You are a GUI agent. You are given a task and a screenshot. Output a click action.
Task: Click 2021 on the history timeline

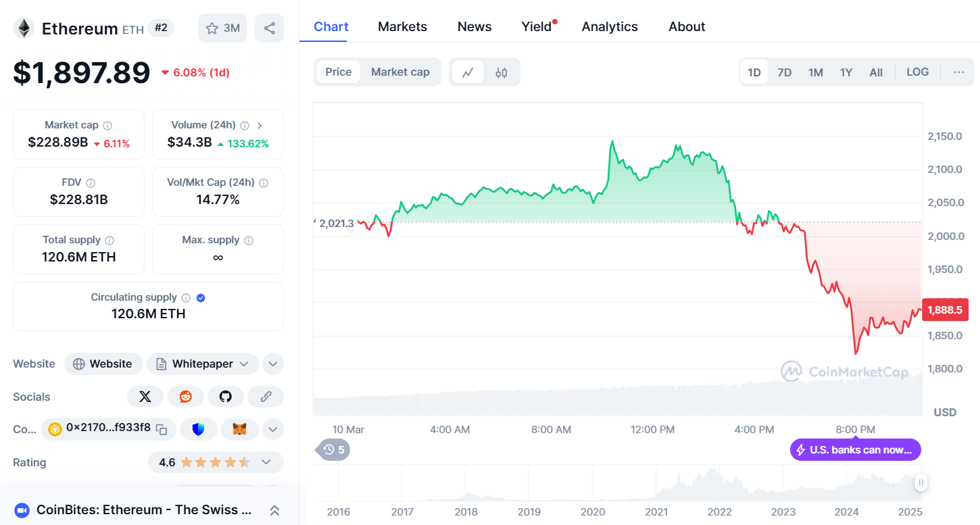(656, 511)
